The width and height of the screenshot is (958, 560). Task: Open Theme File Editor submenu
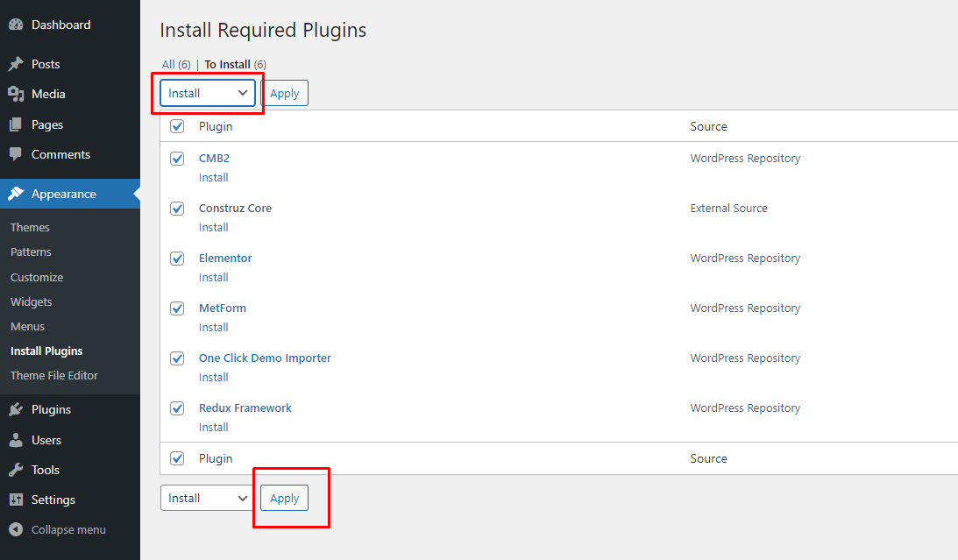tap(54, 375)
